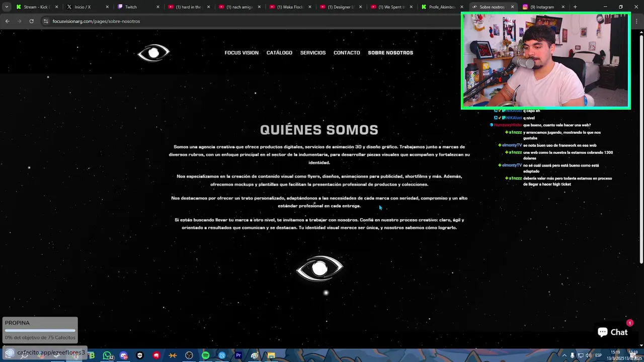Click the QUIÉNES SOMOS heading
The width and height of the screenshot is (644, 362).
(319, 130)
